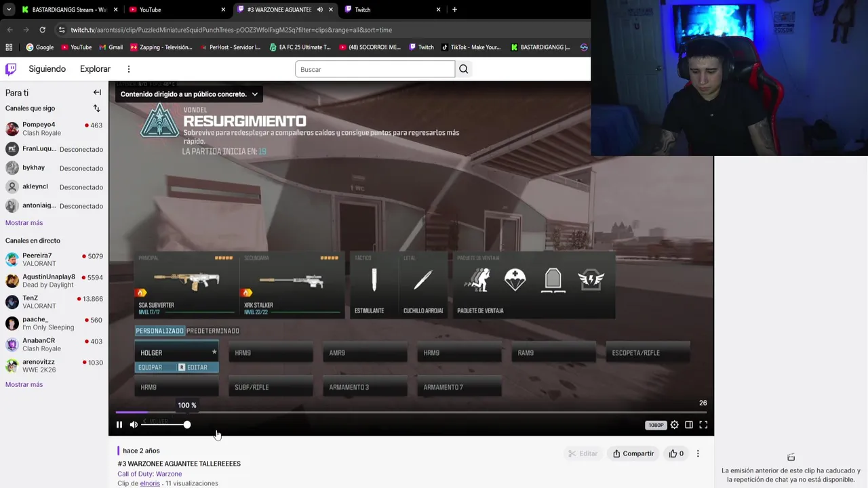868x488 pixels.
Task: Click the search magnifier button
Action: coord(464,69)
